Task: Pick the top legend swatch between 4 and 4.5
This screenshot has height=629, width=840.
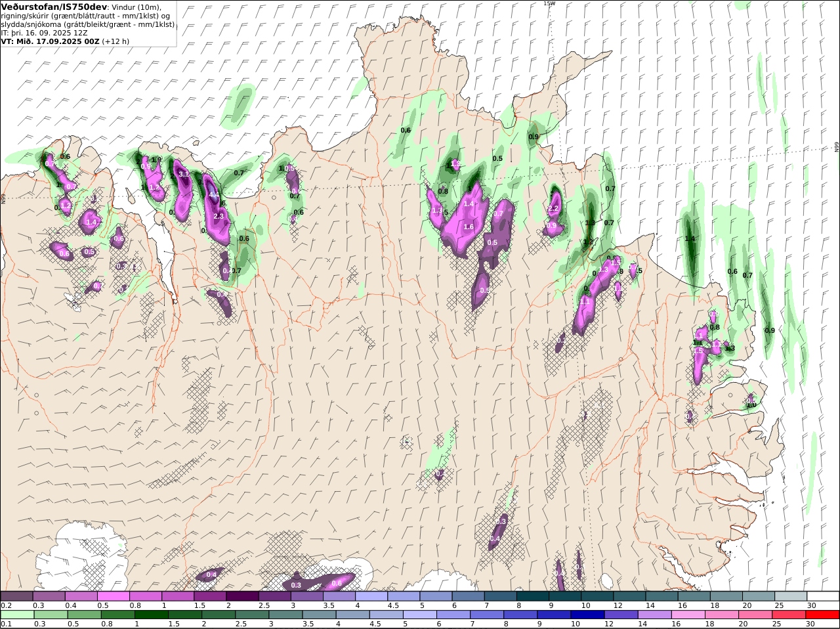Action: tap(371, 596)
